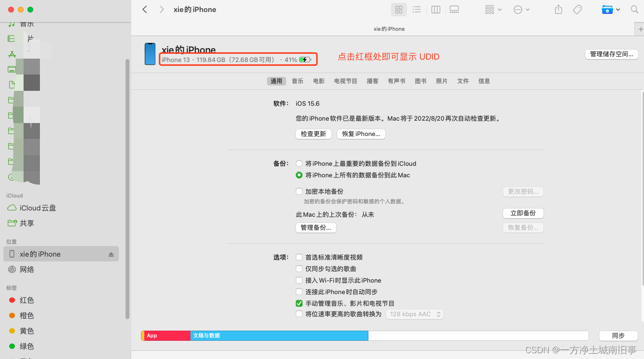
Task: Enable 连接此iPhone时自动同步 checkbox
Action: coord(299,292)
